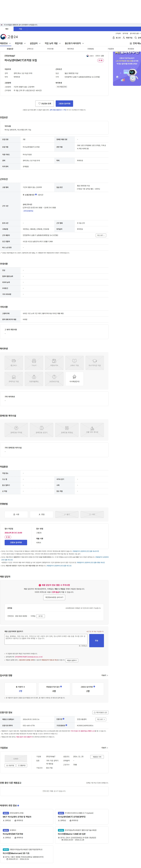141x868 pixels.
Task: Expand the 출산휴가·육아휴직 menu
Action: pyautogui.click(x=74, y=43)
